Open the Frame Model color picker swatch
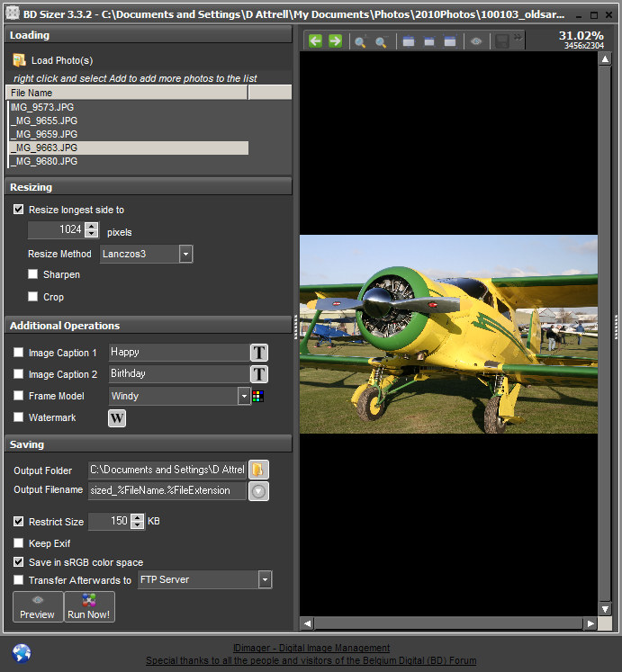 point(258,396)
